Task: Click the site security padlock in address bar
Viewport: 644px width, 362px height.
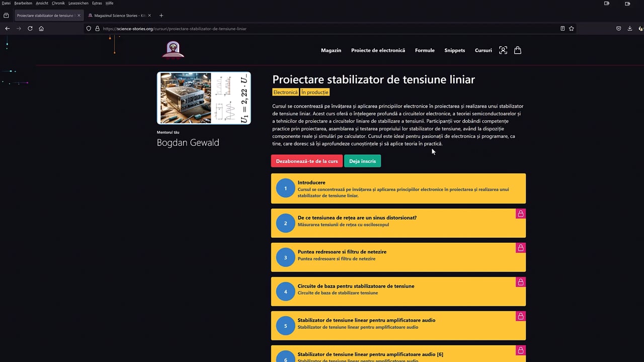Action: pos(97,29)
